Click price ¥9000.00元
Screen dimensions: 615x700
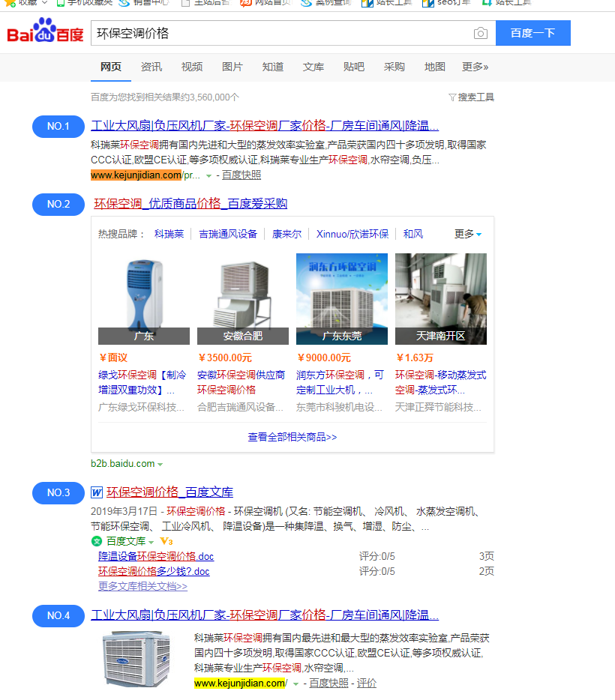click(x=324, y=357)
